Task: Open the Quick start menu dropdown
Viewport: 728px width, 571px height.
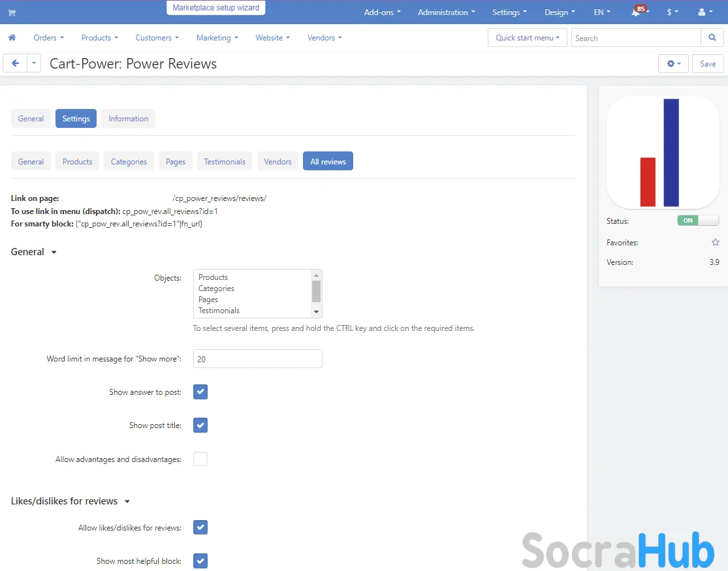Action: pyautogui.click(x=528, y=38)
